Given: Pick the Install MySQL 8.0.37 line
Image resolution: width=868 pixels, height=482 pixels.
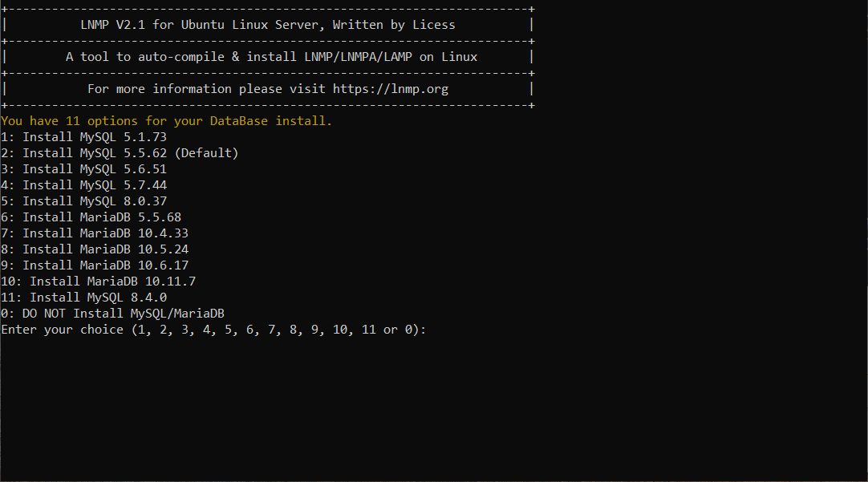Looking at the screenshot, I should click(x=84, y=201).
